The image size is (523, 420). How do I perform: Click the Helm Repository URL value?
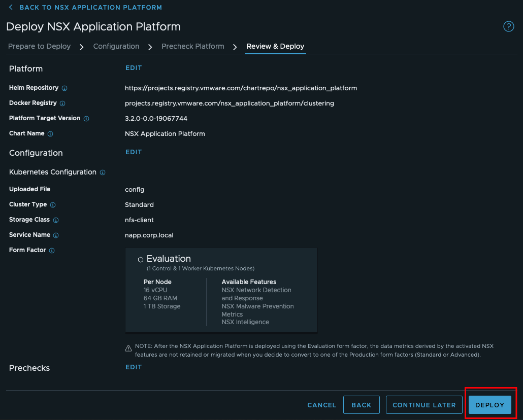point(241,88)
